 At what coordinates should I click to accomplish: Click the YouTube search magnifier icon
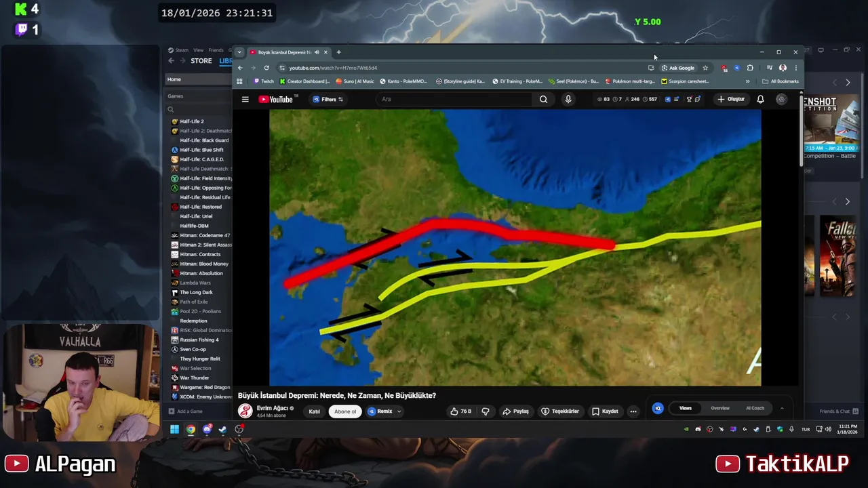[x=543, y=99]
